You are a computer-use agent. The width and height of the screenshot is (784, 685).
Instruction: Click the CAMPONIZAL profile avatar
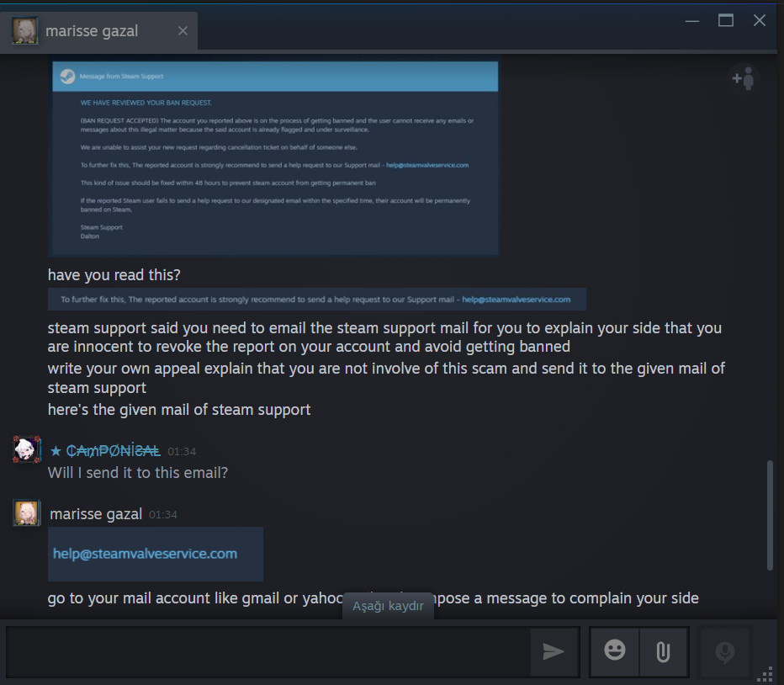pyautogui.click(x=27, y=450)
